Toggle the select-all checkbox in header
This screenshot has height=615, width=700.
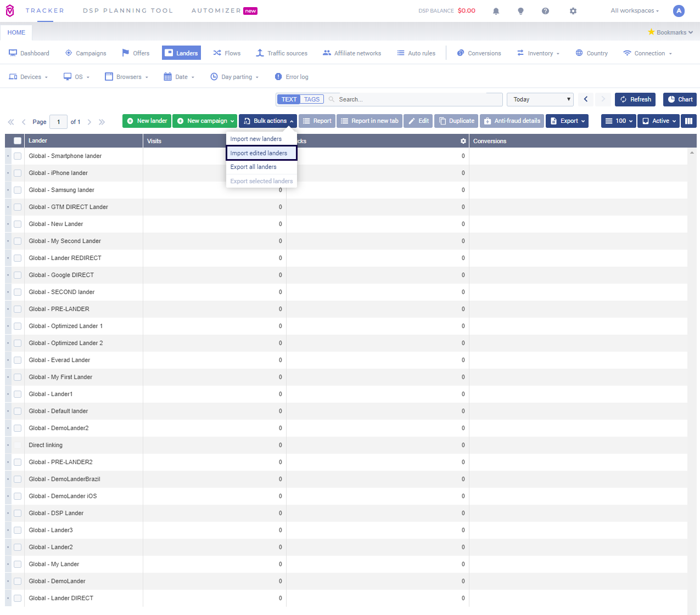18,141
